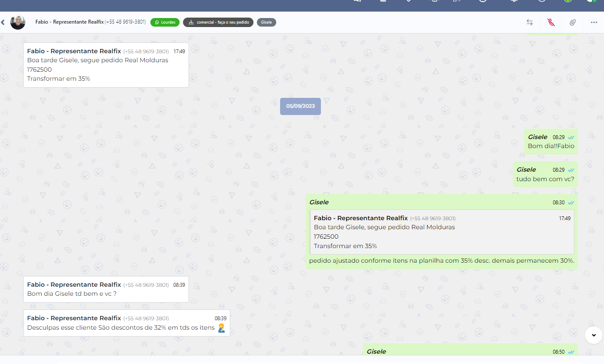Click the 'comercial - faça o seu pedido' tag

tap(218, 22)
